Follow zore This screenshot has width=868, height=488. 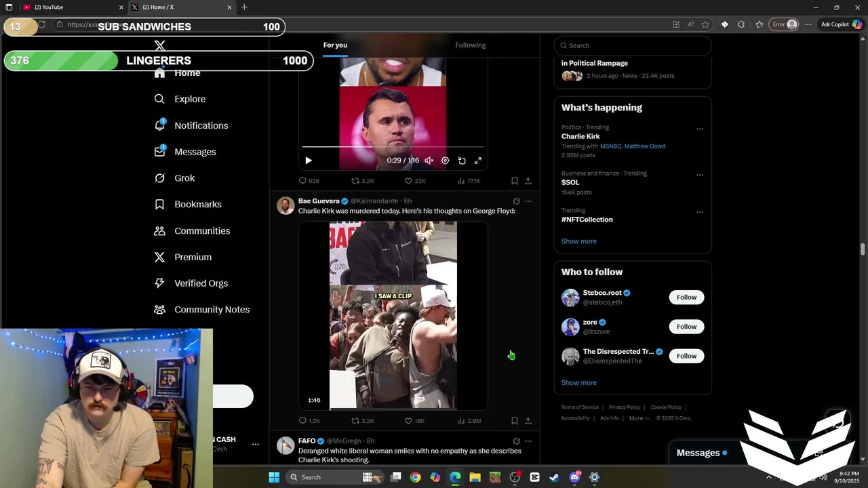coord(686,327)
